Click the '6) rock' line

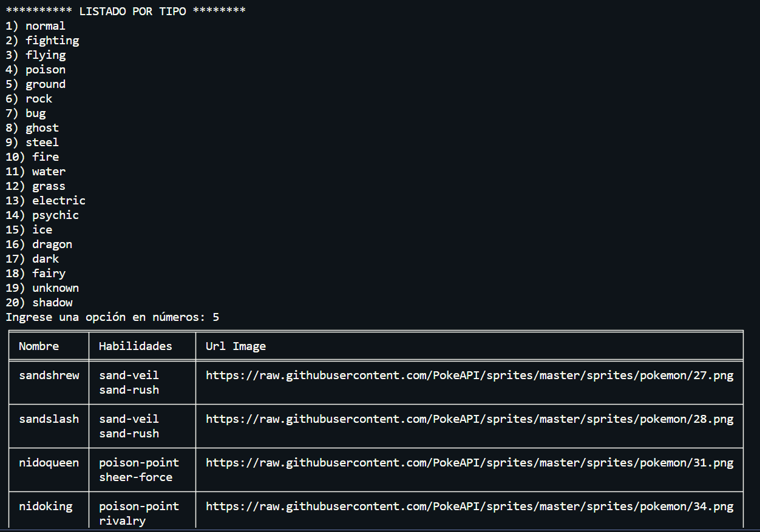point(29,99)
